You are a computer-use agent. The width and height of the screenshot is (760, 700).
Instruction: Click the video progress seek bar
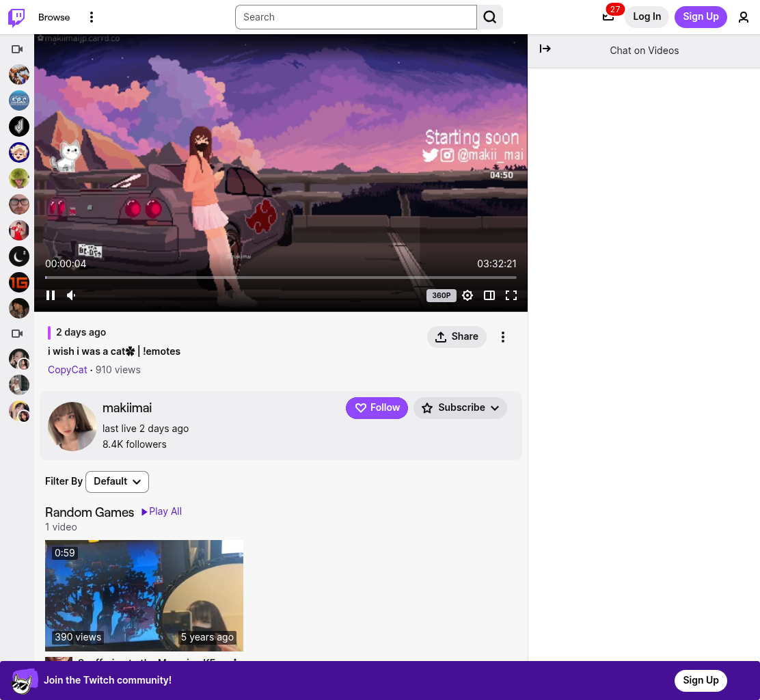point(281,278)
